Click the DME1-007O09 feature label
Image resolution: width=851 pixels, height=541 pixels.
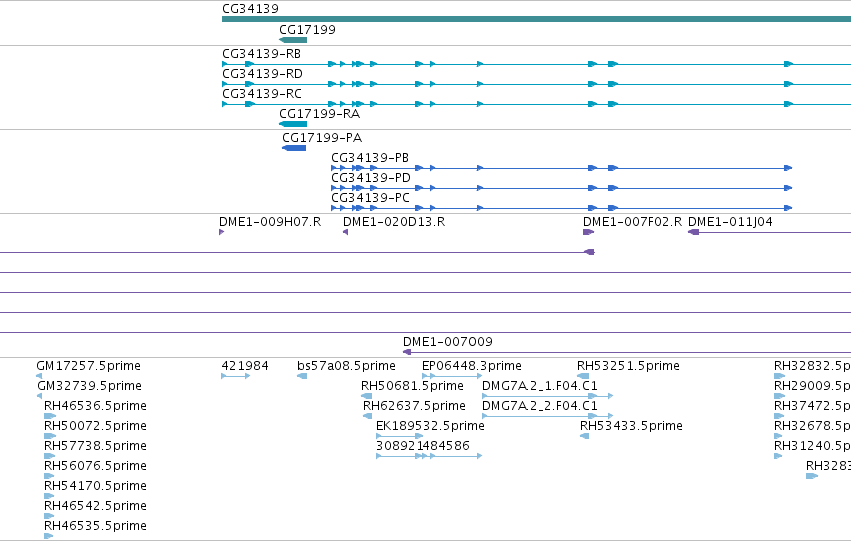tap(448, 342)
